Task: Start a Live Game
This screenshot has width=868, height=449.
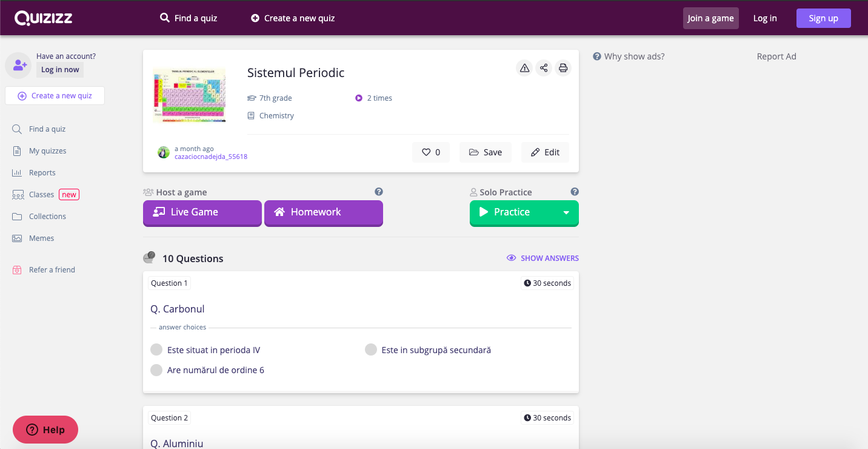Action: click(202, 212)
